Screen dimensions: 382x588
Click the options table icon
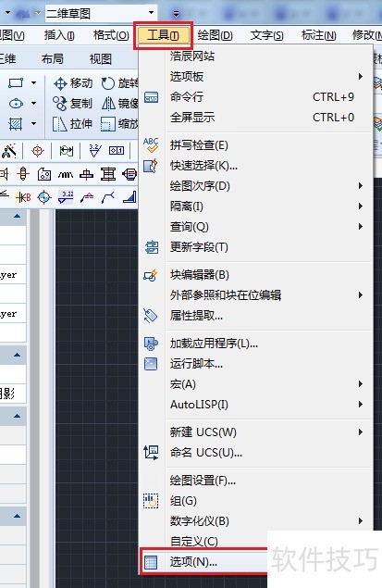tap(151, 562)
